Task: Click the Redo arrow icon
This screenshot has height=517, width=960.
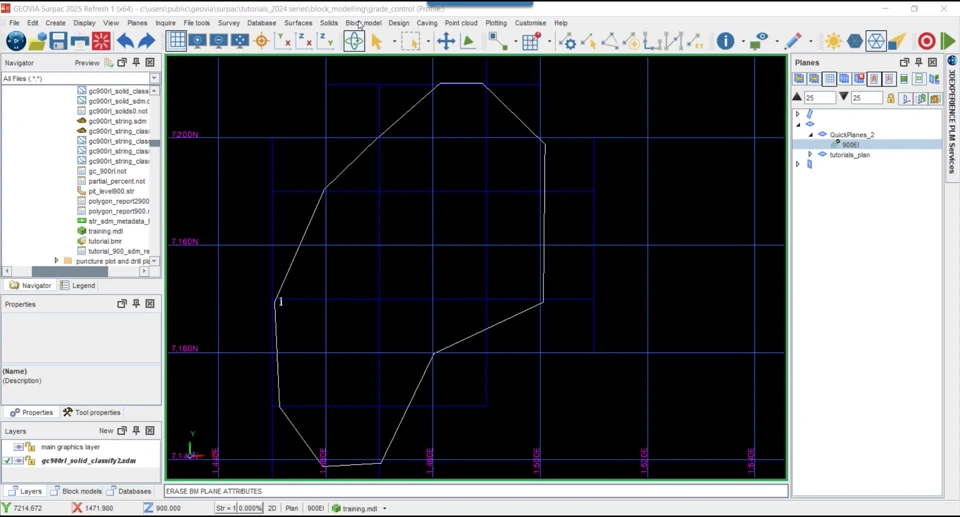Action: (x=147, y=42)
